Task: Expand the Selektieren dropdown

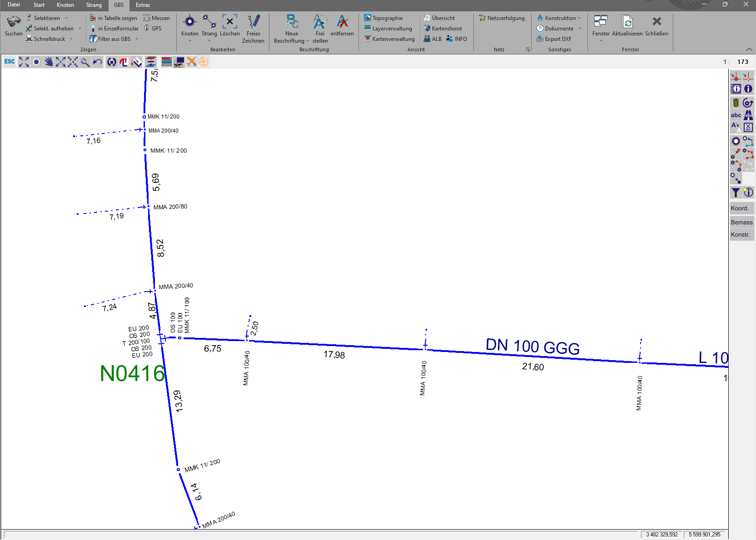Action: (66, 18)
